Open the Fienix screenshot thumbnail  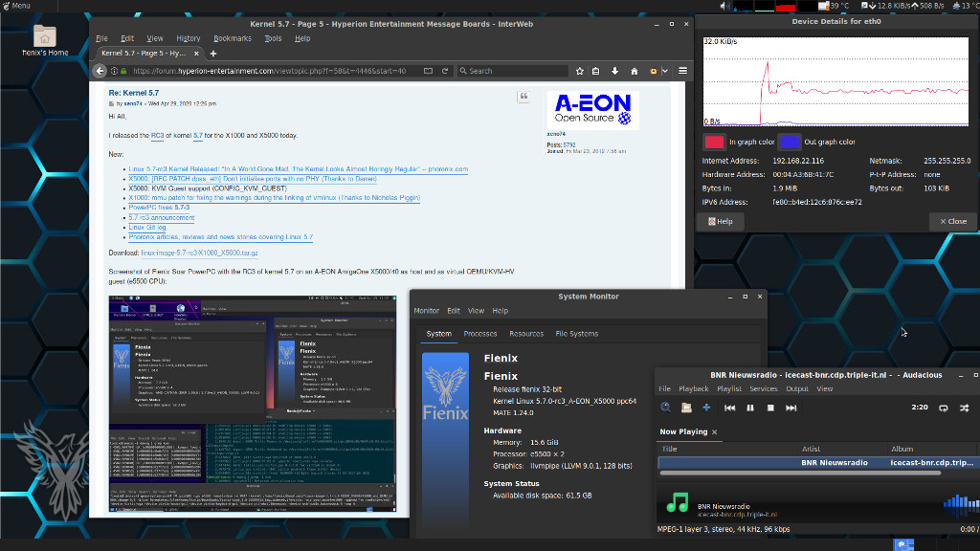pos(253,404)
